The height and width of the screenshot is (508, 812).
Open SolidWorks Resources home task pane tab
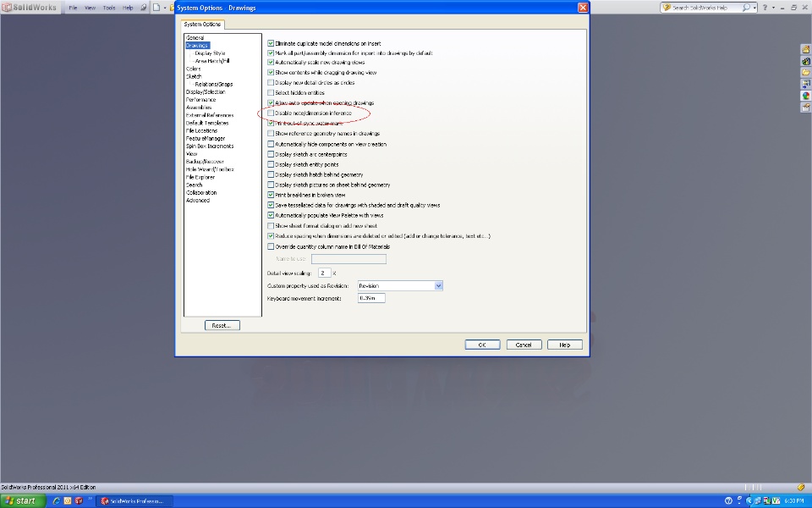806,50
